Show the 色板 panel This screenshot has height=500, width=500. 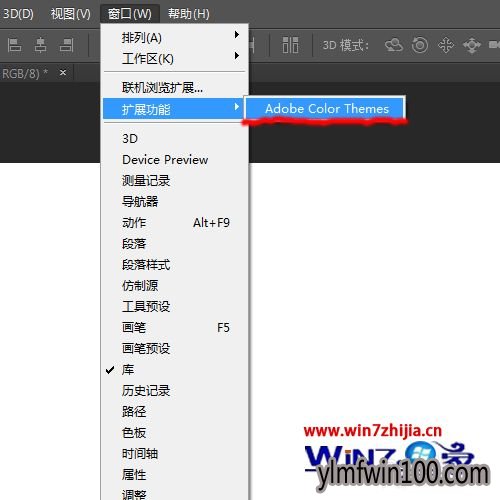[x=176, y=432]
